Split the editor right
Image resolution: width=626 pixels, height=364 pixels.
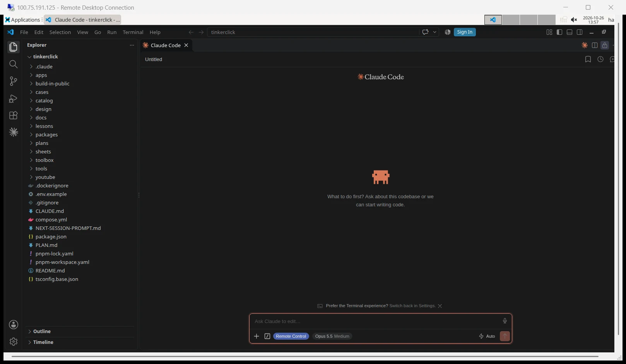(x=595, y=45)
